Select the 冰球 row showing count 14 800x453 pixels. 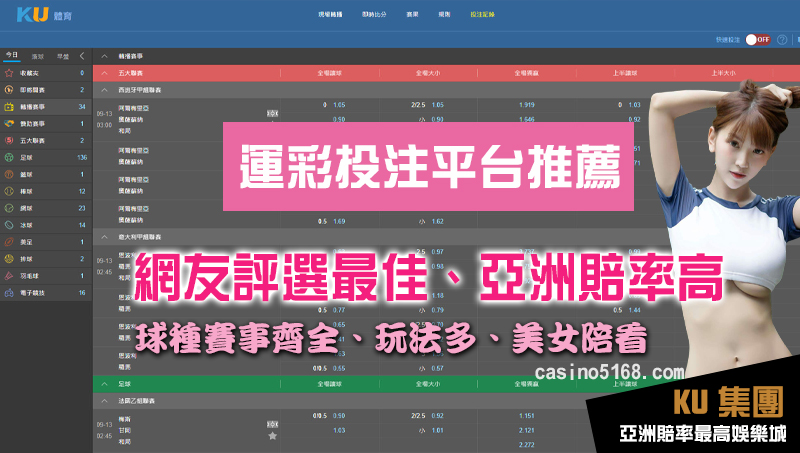(46, 225)
